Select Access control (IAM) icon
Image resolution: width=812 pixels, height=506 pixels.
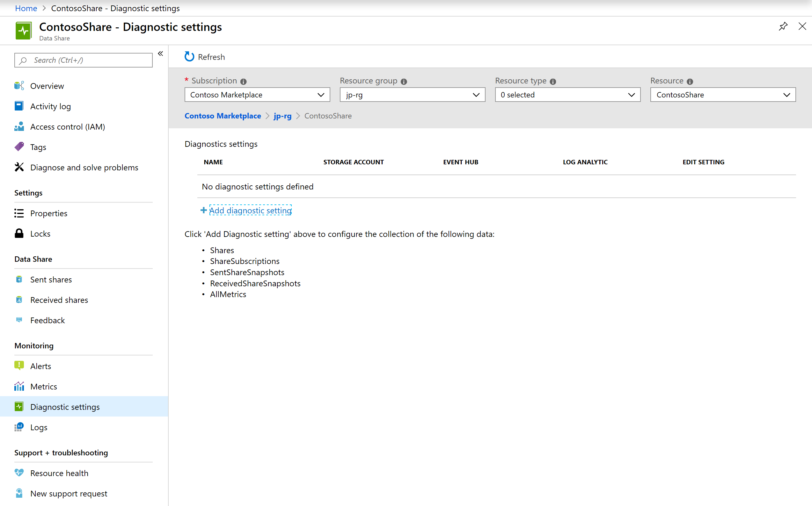[x=19, y=126]
